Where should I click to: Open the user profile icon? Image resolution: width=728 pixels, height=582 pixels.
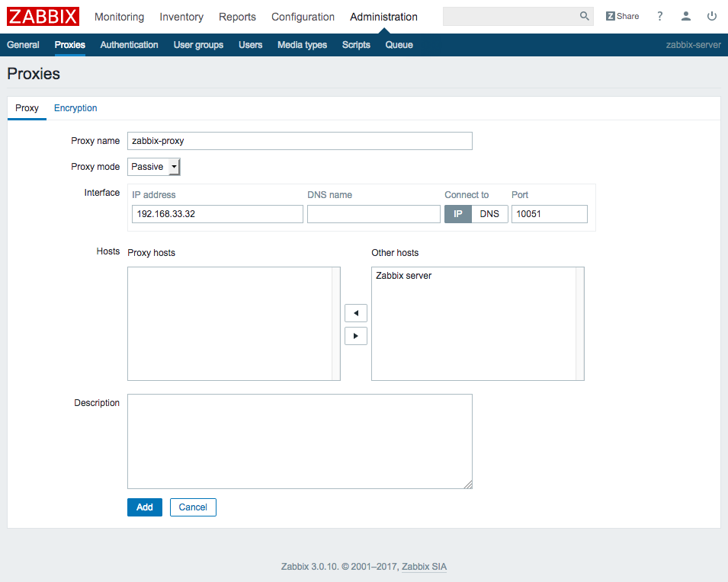686,16
